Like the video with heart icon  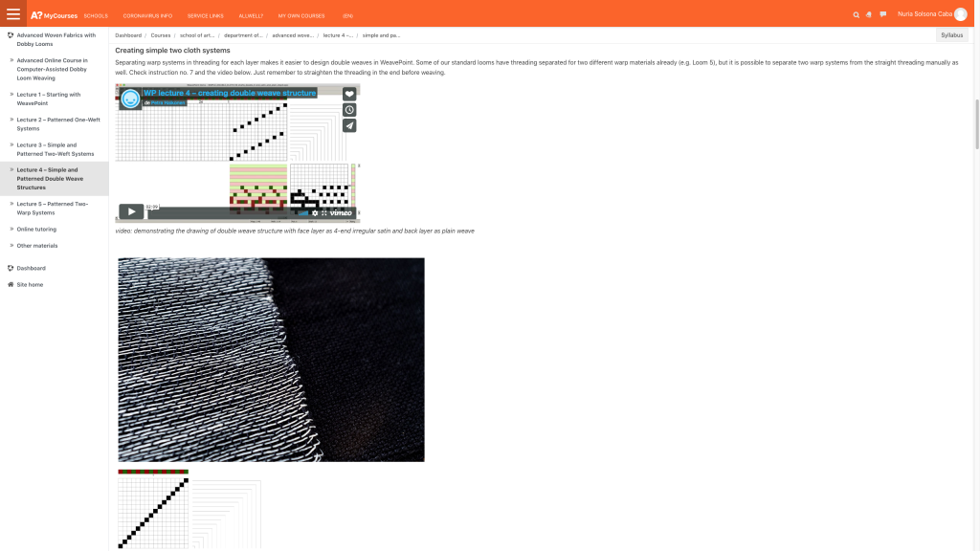(x=349, y=94)
